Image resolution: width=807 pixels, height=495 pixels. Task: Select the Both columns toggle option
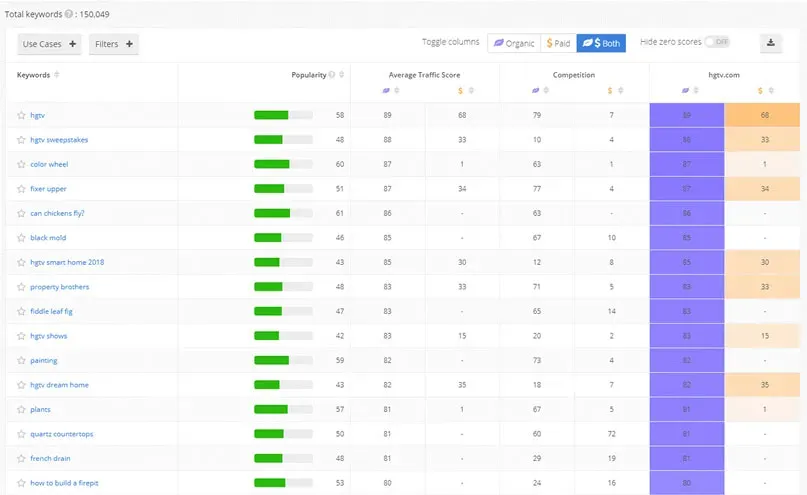point(601,43)
